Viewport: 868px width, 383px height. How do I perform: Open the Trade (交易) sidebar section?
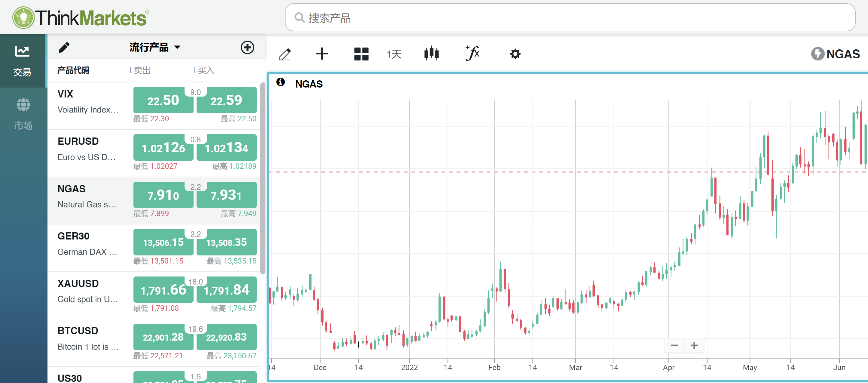click(x=23, y=61)
